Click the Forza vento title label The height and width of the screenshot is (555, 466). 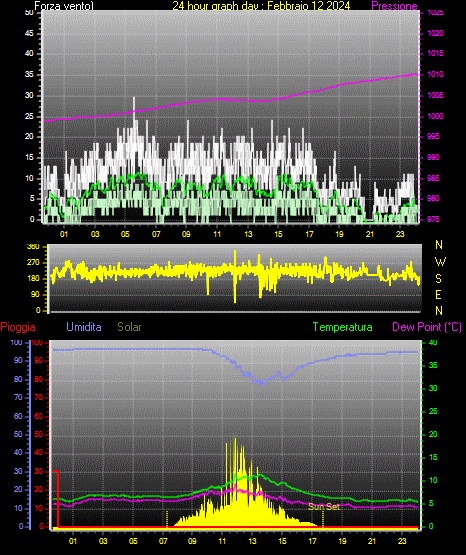click(64, 6)
